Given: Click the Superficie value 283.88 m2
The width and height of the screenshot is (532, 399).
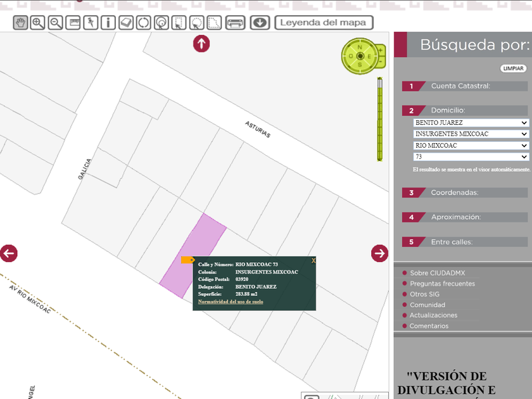Looking at the screenshot, I should click(x=246, y=294).
